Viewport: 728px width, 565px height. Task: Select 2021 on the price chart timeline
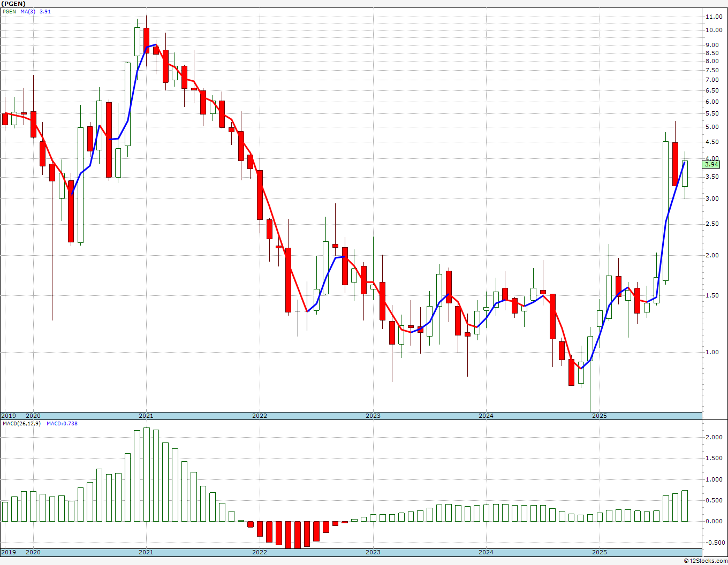coord(146,416)
